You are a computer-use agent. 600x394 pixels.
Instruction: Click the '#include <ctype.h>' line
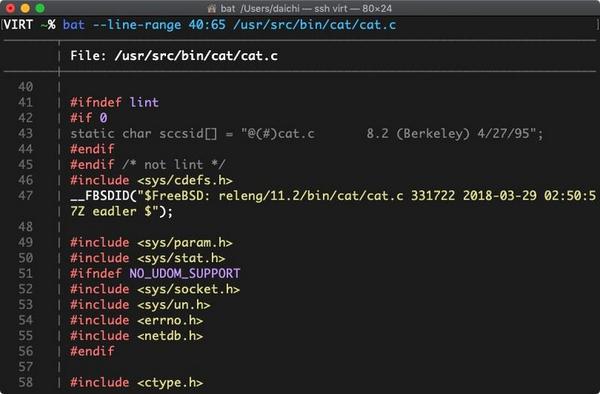click(136, 383)
